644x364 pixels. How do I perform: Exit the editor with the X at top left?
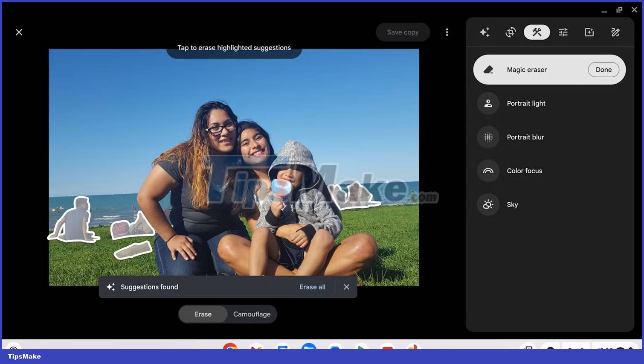[x=19, y=32]
